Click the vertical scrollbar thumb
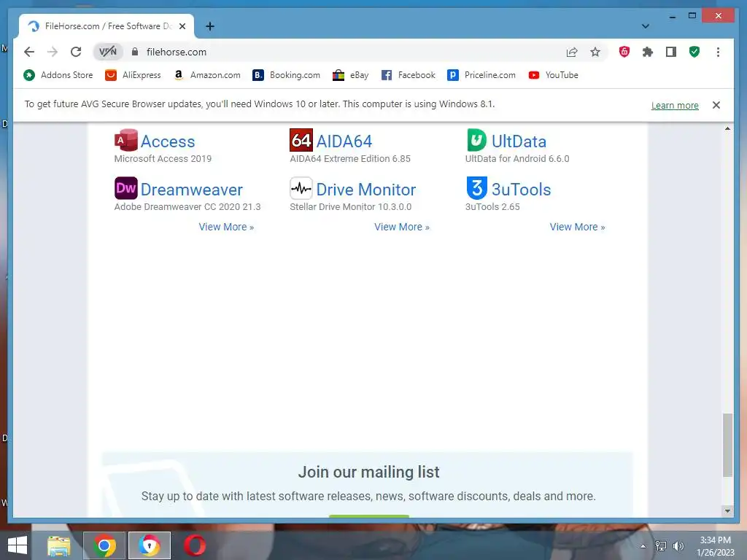 727,445
